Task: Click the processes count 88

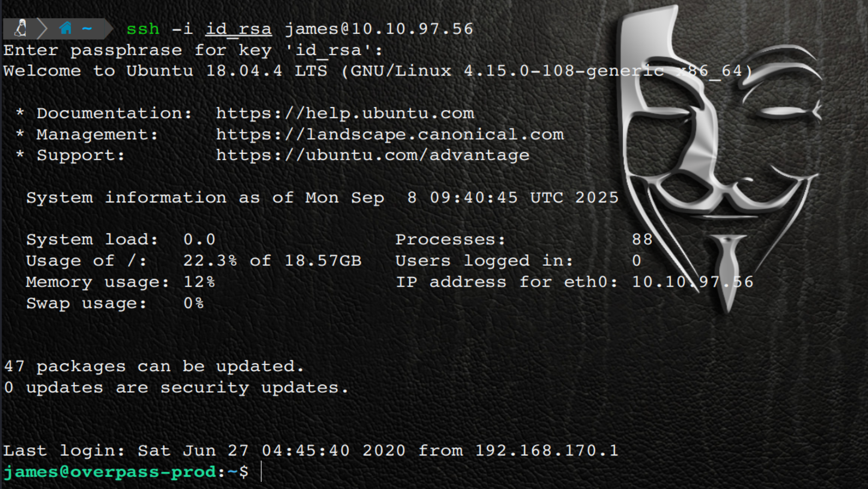Action: (x=642, y=239)
